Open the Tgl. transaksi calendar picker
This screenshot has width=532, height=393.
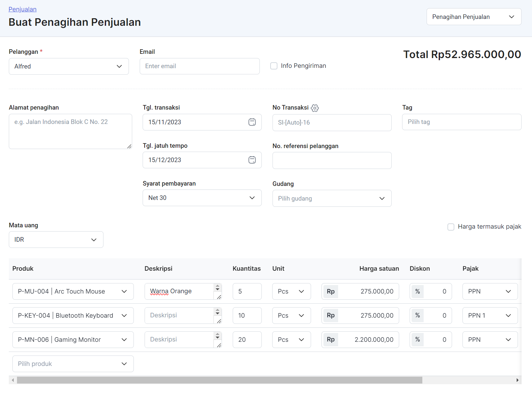(x=252, y=122)
